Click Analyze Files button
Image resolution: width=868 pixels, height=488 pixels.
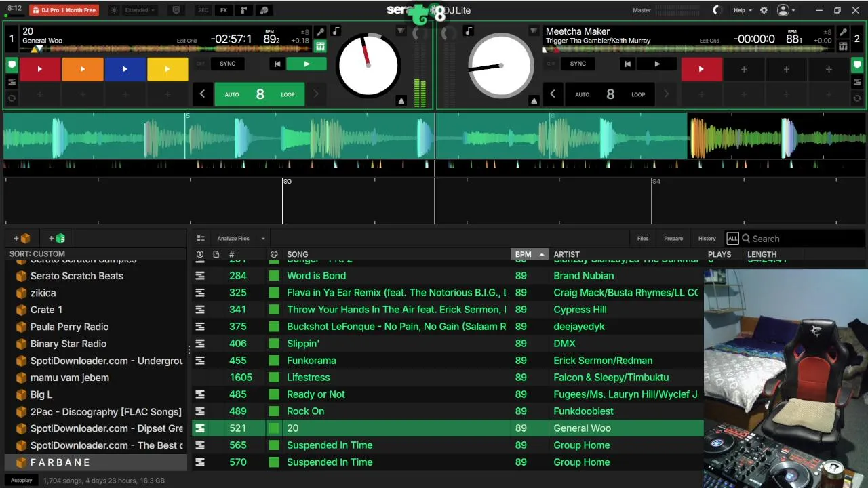click(x=233, y=239)
